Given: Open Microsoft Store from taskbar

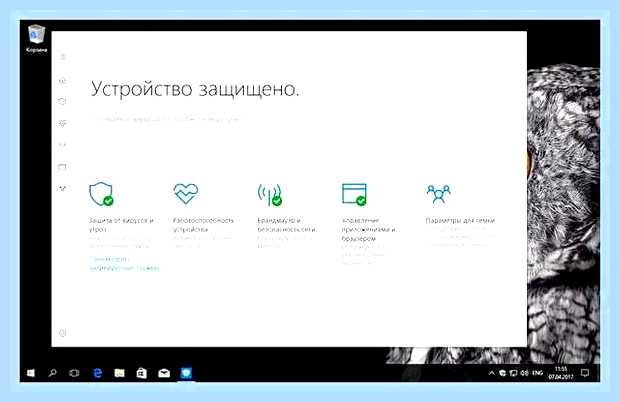Looking at the screenshot, I should click(142, 373).
